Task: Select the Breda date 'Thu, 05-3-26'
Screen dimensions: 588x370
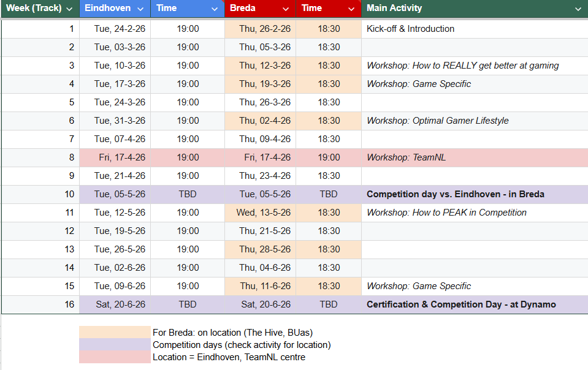Action: click(x=260, y=47)
